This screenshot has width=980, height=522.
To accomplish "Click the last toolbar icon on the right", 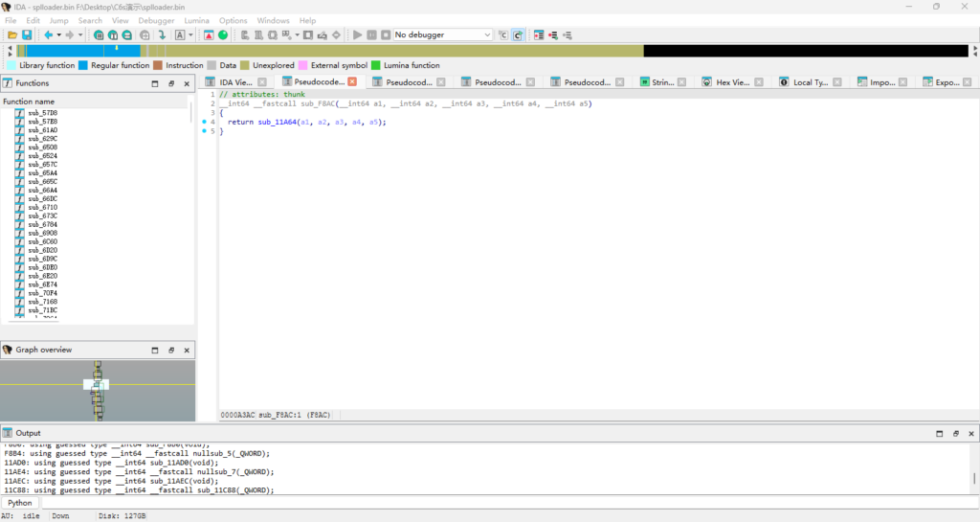I will [568, 35].
